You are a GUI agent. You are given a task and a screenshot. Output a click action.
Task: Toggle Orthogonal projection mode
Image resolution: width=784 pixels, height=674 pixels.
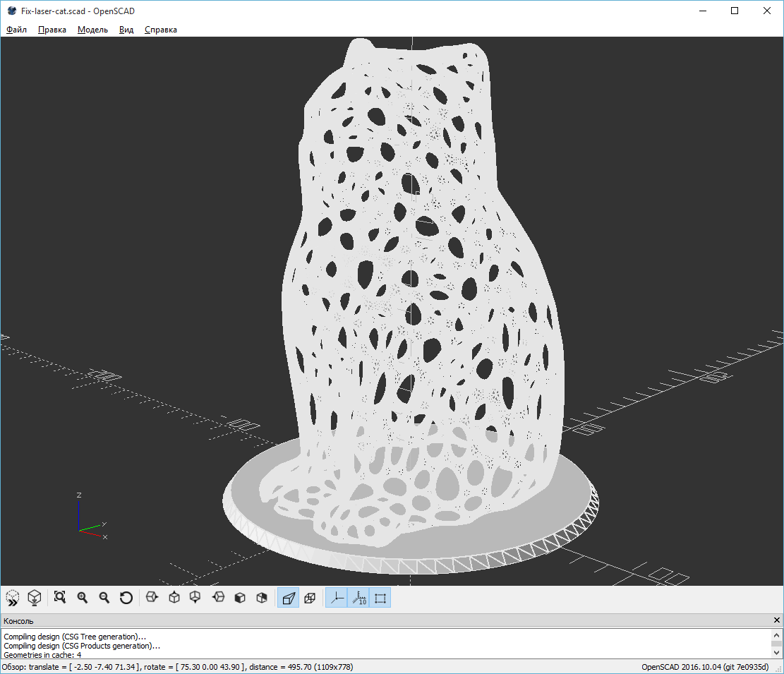(310, 598)
